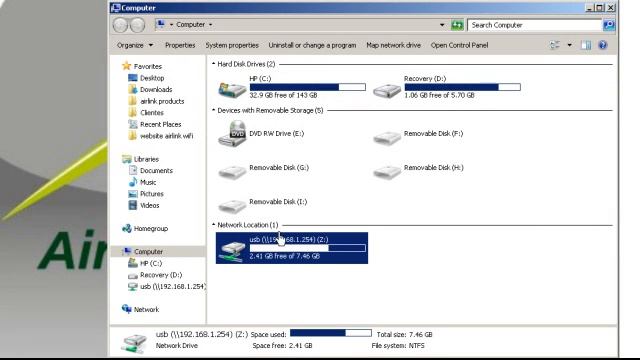Click the Desktop icon in Favorites
This screenshot has width=640, height=360.
pos(133,78)
